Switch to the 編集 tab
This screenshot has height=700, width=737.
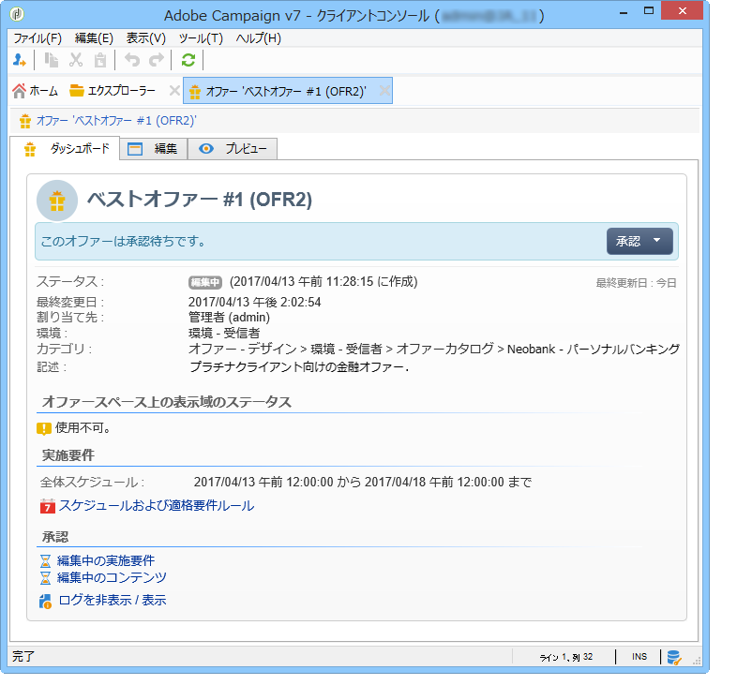coord(154,149)
